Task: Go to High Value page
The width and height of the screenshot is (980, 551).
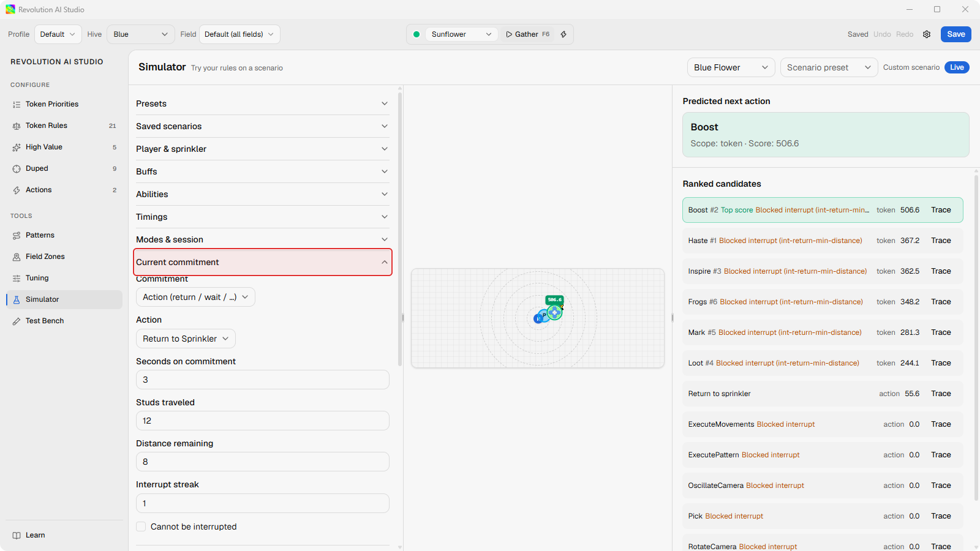Action: pos(64,147)
